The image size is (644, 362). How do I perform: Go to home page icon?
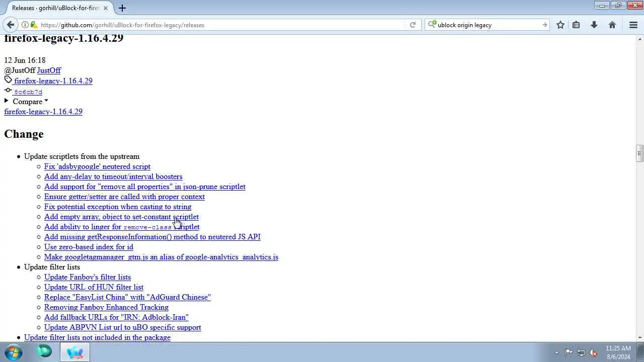tap(612, 25)
